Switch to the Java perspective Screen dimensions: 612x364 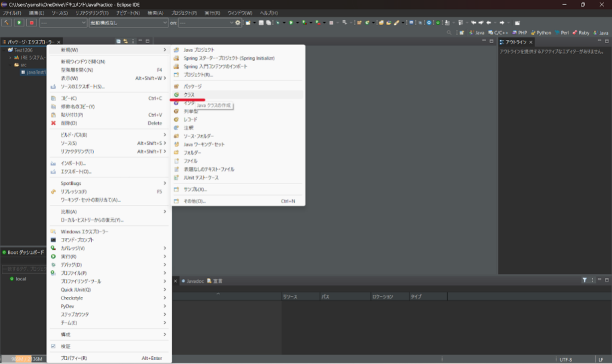(x=477, y=32)
